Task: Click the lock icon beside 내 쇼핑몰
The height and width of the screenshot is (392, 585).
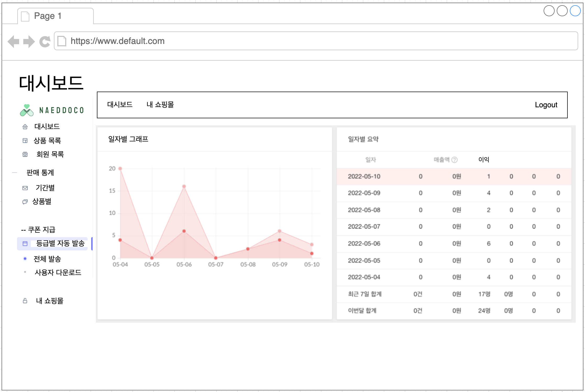Action: [25, 301]
